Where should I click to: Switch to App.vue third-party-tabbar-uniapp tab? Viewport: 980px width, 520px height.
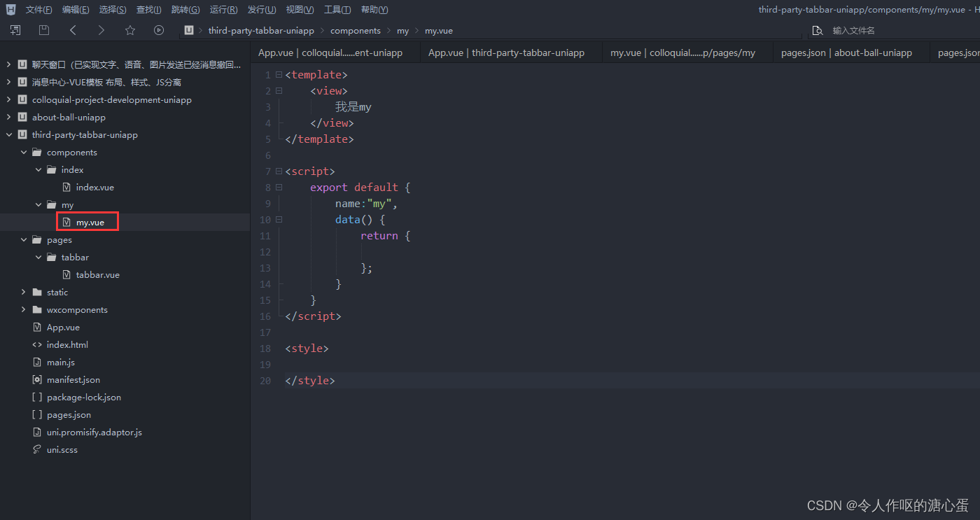506,52
